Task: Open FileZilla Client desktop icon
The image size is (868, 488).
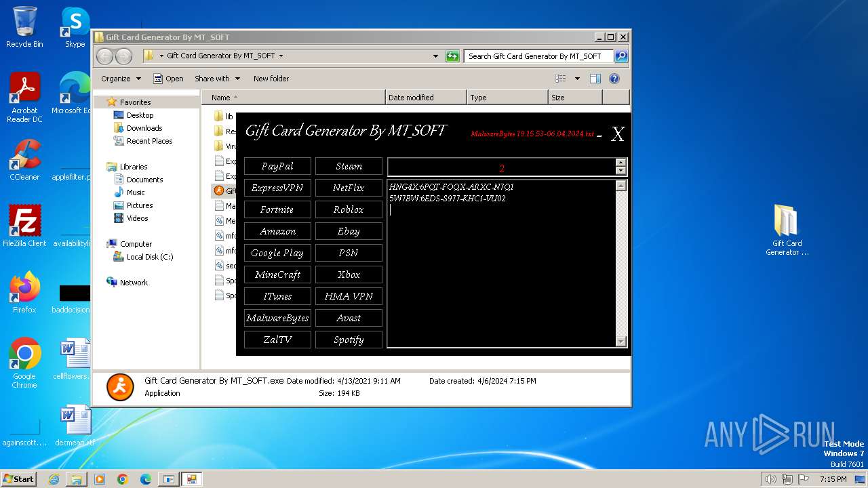Action: (24, 226)
